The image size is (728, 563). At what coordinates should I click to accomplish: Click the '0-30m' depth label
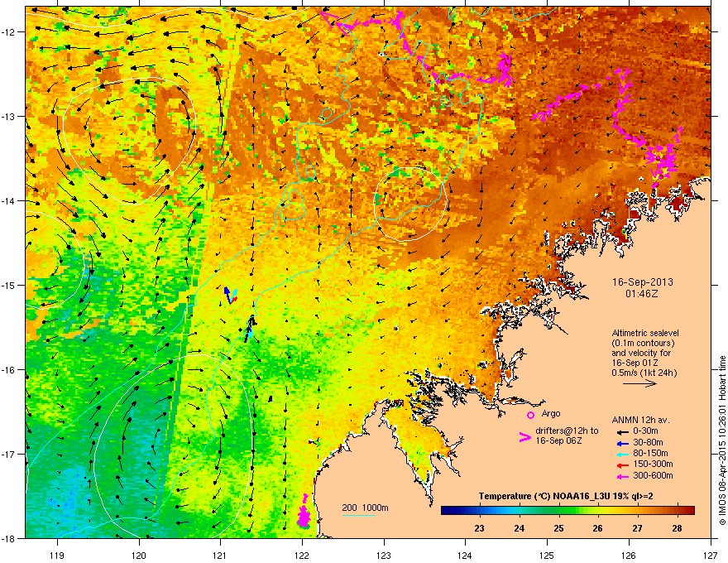point(645,431)
